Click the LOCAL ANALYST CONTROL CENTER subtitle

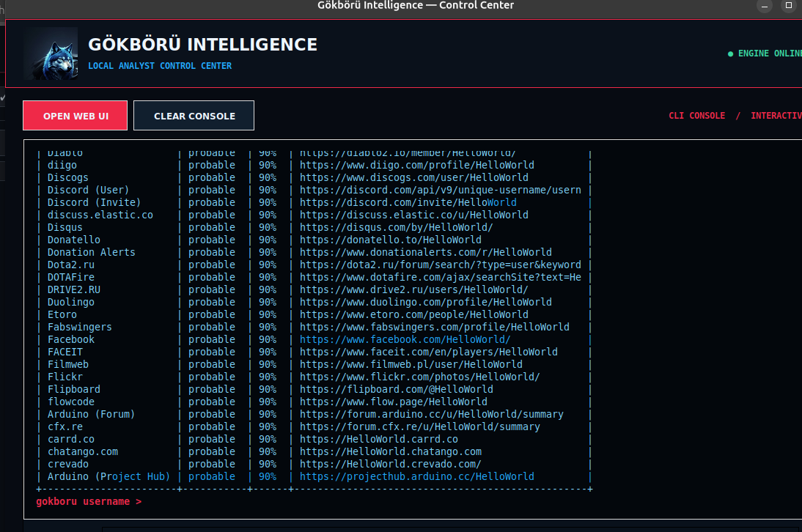[160, 66]
